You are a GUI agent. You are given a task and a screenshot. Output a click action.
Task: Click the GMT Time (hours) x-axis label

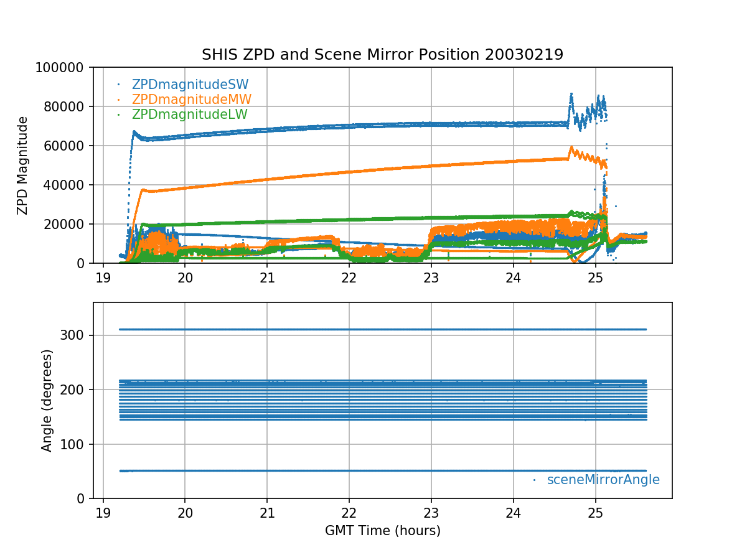pos(382,531)
